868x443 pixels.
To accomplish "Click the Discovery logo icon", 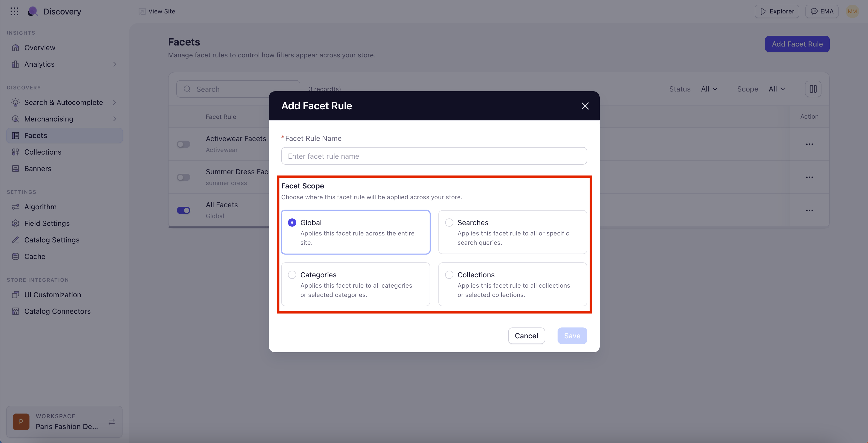I will tap(33, 11).
